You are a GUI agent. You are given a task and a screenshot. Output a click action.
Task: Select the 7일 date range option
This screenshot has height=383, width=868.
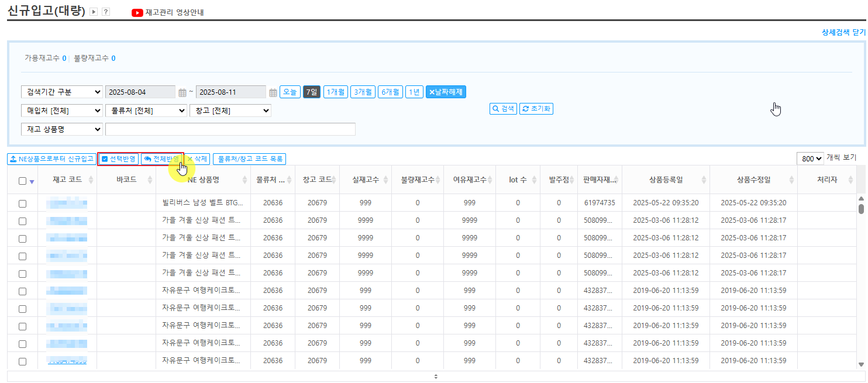point(312,92)
